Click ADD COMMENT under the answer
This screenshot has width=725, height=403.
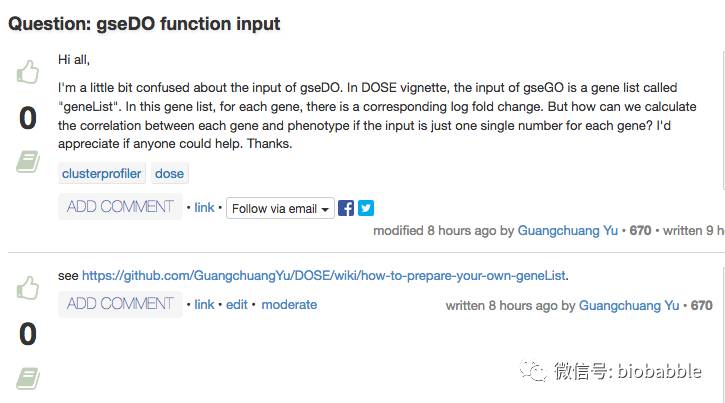tap(120, 304)
